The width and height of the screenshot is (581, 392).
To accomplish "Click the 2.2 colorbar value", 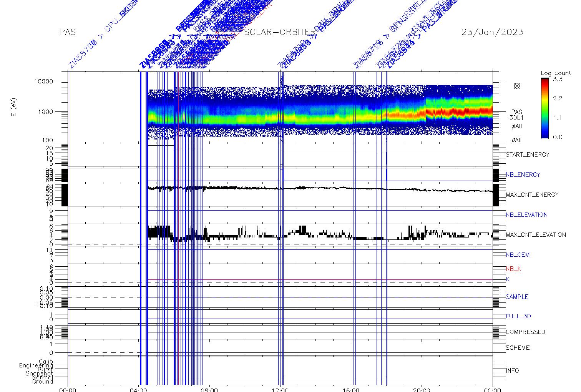I will click(558, 98).
